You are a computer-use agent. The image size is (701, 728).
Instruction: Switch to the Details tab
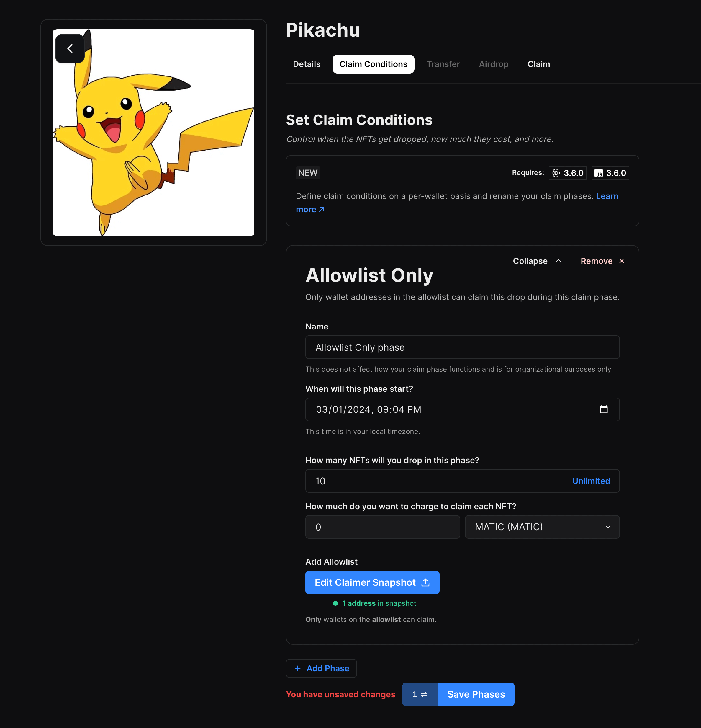point(306,64)
